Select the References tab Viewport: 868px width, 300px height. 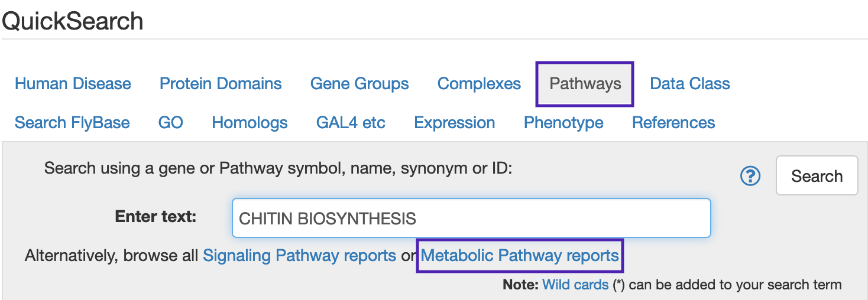673,123
